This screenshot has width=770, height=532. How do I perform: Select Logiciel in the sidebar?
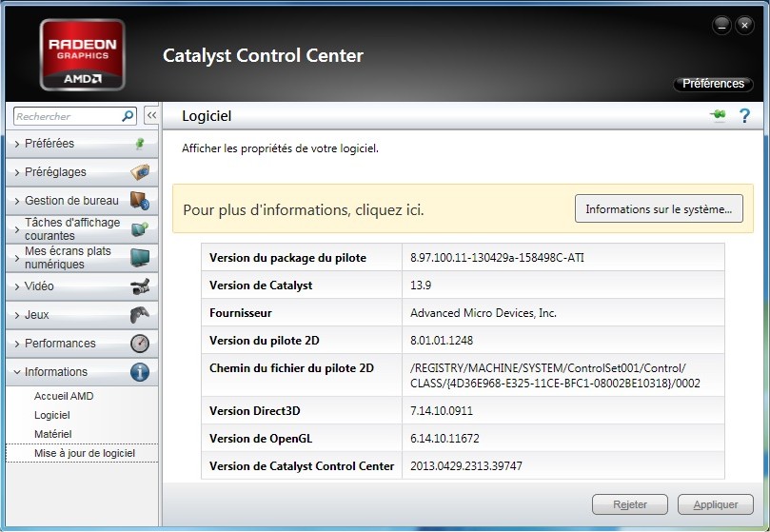click(x=52, y=415)
